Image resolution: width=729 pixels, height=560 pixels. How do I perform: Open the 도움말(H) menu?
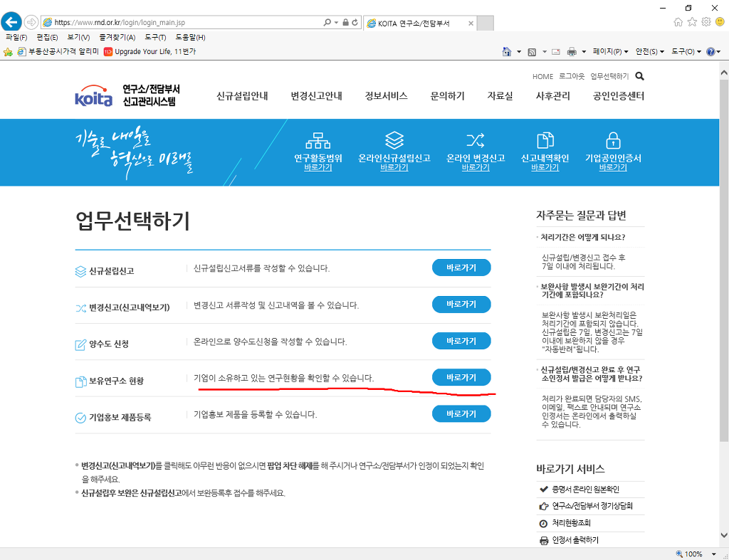190,37
